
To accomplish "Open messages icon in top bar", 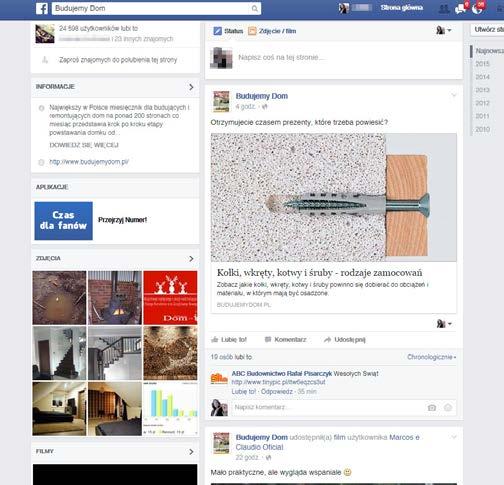I will (460, 9).
